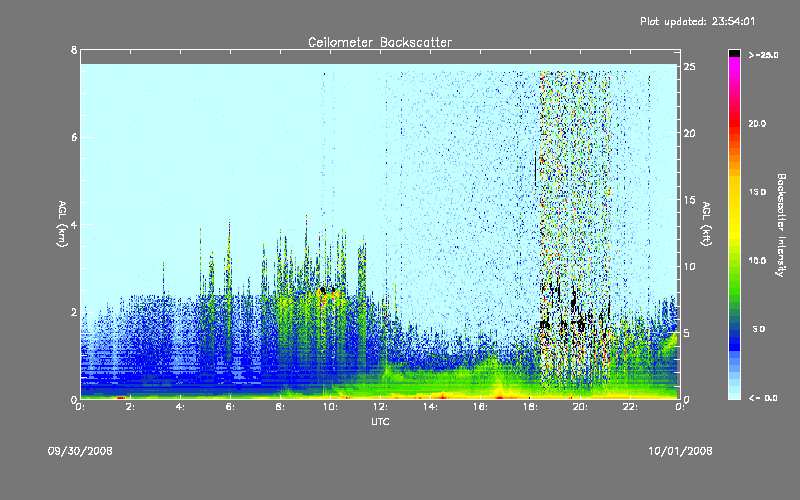Click the 8 km tick label

coord(74,50)
